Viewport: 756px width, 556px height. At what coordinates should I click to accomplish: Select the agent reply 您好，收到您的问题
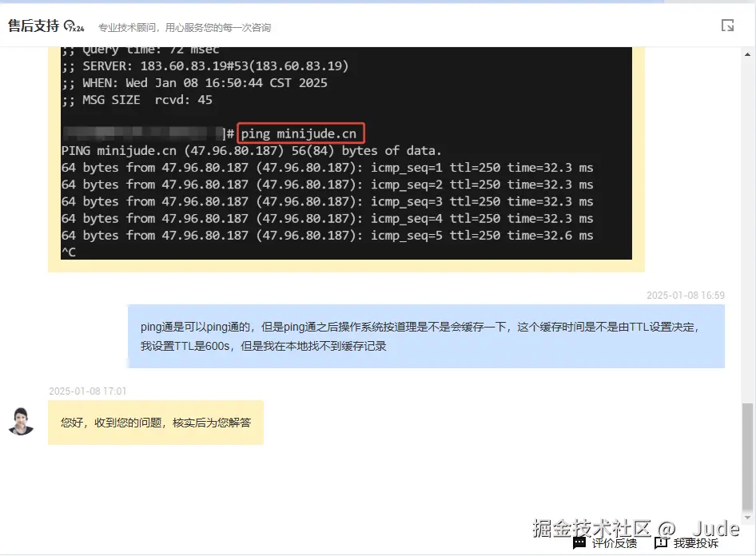(156, 423)
